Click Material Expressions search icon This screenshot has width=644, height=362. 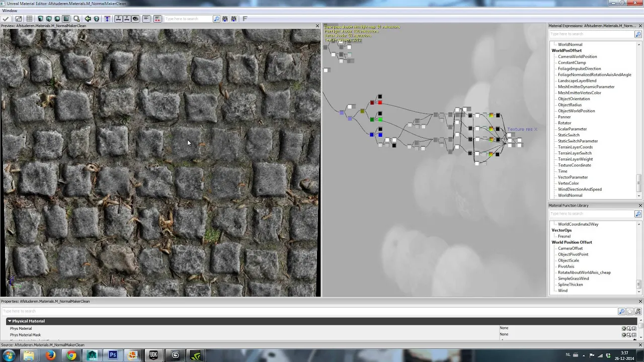[x=638, y=34]
